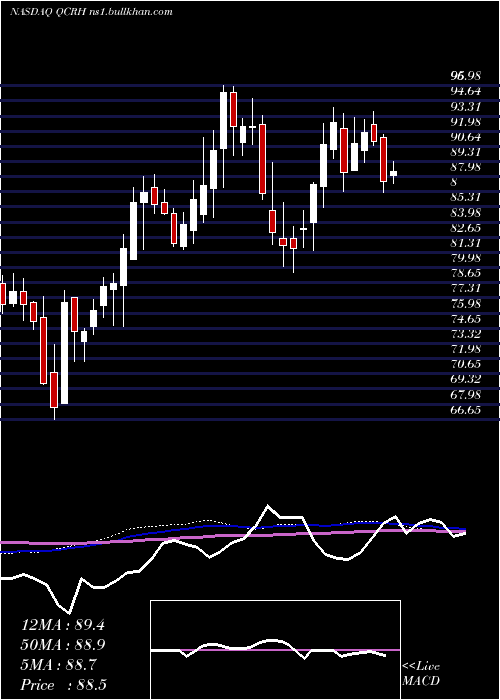Click the 50MA : 88.9 readout
The image size is (500, 700).
(63, 645)
